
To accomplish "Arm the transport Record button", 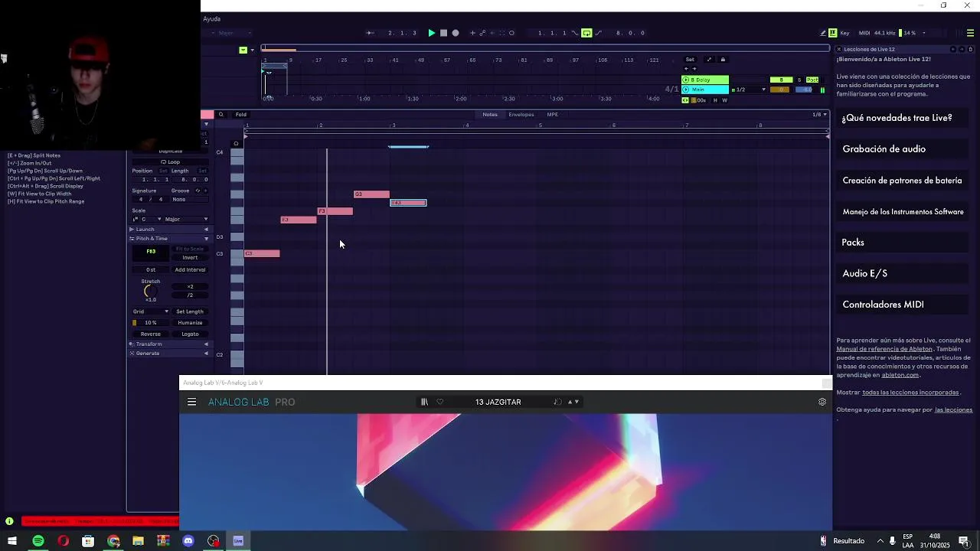I will click(456, 33).
